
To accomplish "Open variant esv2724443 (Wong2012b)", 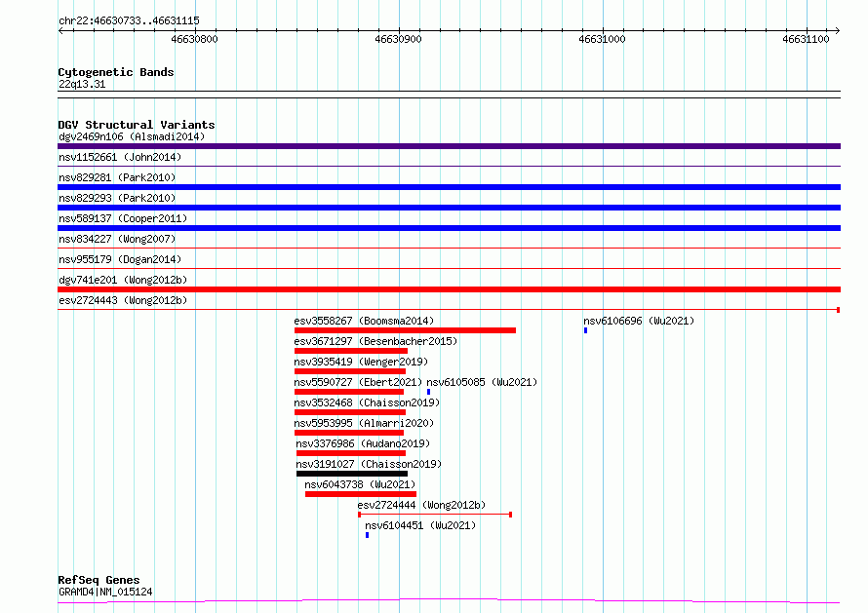I will tap(123, 300).
